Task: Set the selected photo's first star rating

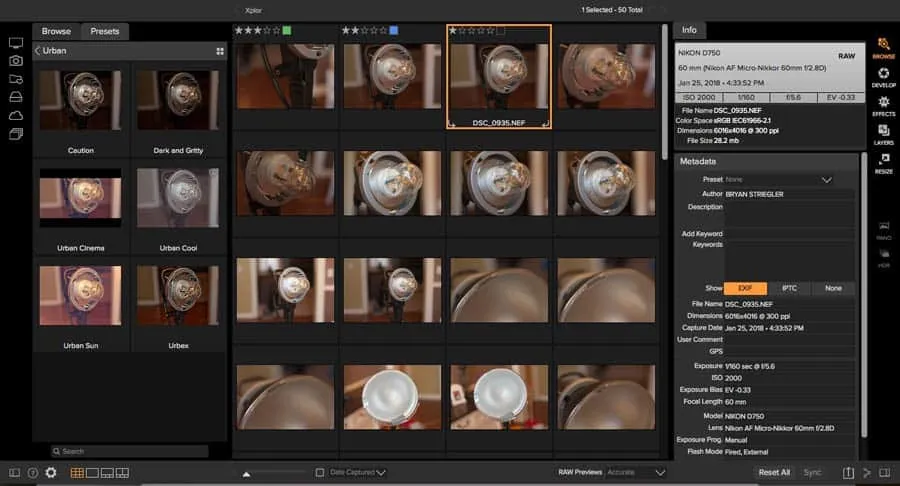Action: point(453,30)
